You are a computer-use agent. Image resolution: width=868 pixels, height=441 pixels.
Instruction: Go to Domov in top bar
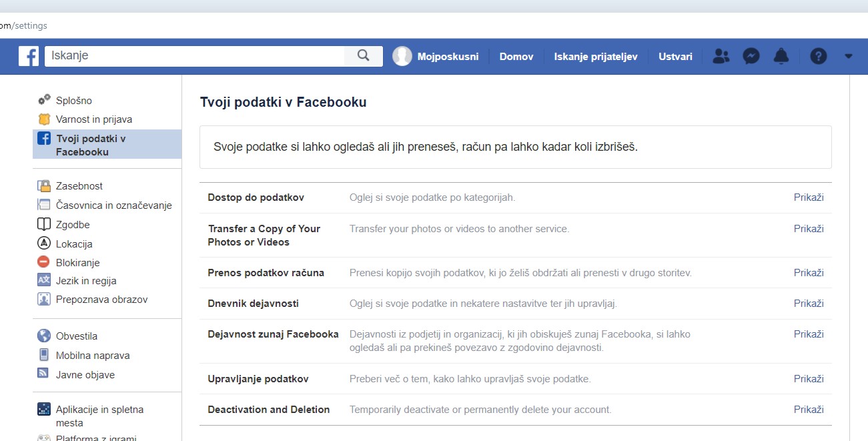[x=516, y=57]
